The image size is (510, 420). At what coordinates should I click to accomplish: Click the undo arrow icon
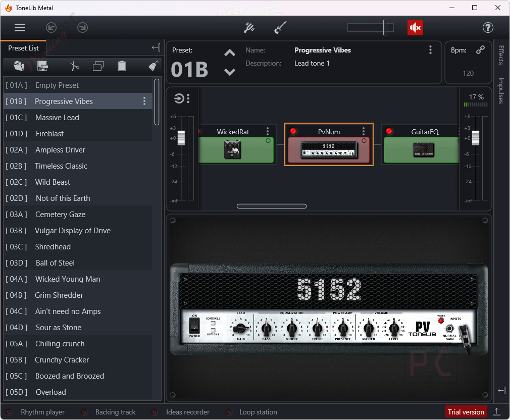coord(51,28)
